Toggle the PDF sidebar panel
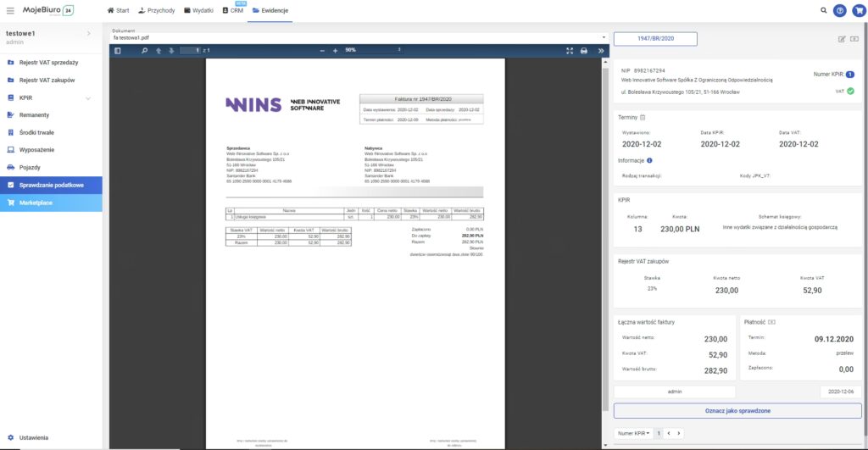868x450 pixels. pyautogui.click(x=118, y=51)
